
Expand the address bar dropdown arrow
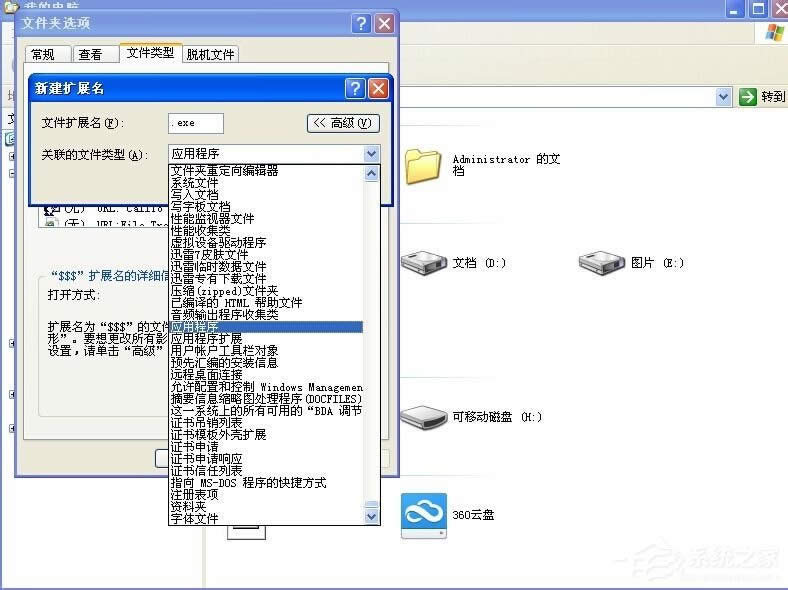tap(724, 97)
